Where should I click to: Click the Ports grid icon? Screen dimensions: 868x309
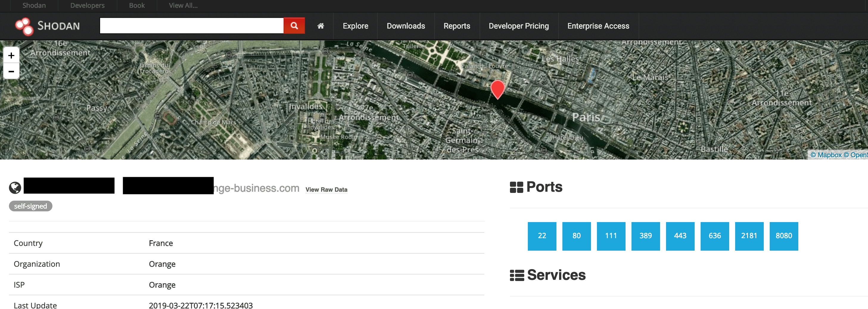[516, 187]
